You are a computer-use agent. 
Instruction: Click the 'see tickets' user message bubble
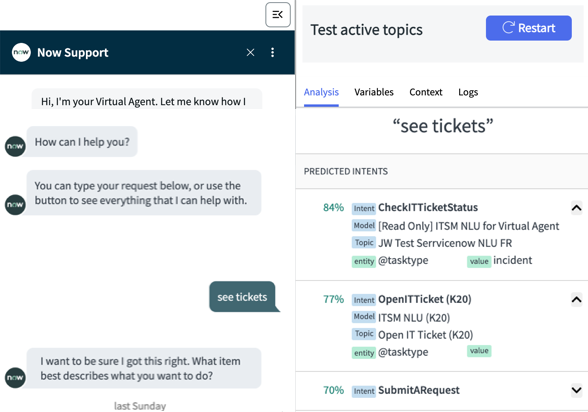(x=242, y=297)
